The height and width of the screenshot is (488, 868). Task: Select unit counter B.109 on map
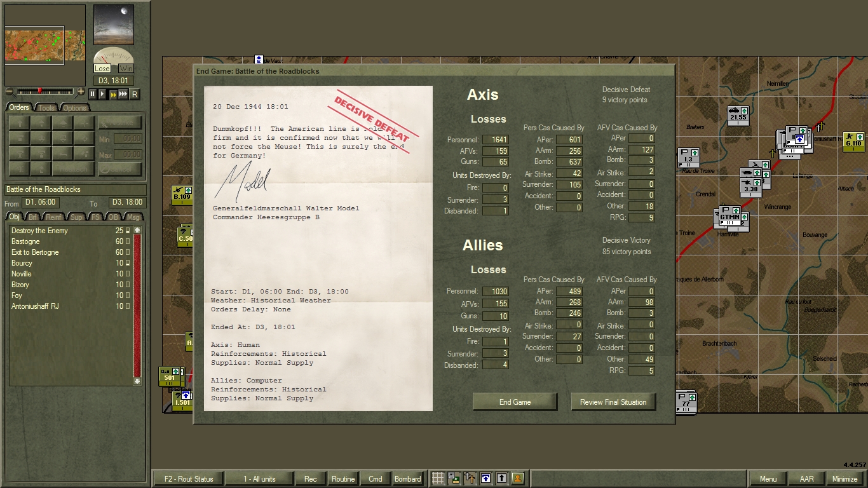(182, 195)
